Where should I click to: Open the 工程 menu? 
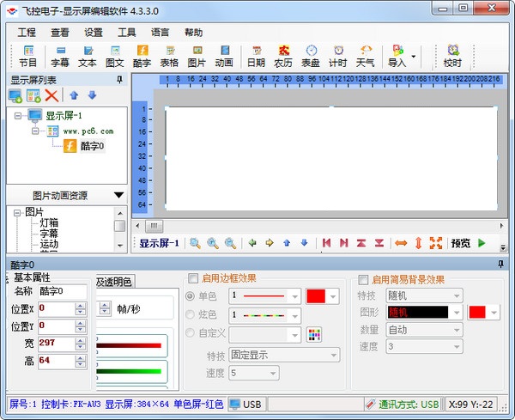[x=27, y=33]
